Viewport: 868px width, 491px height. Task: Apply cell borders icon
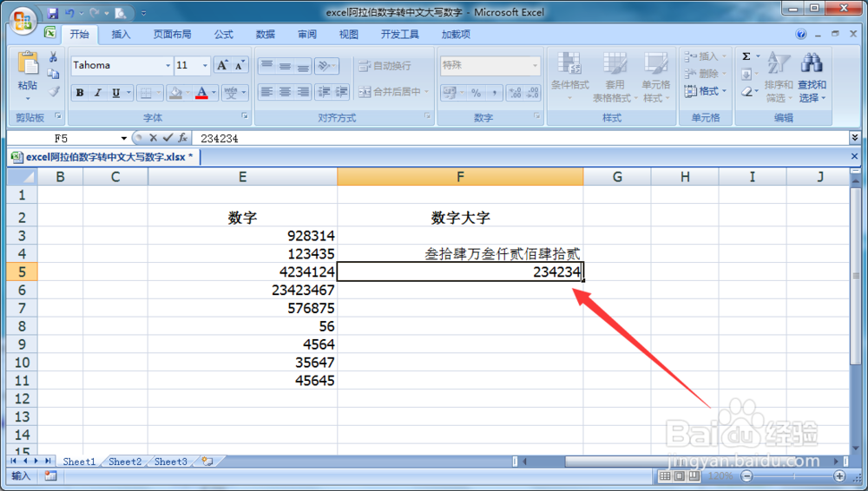(145, 93)
